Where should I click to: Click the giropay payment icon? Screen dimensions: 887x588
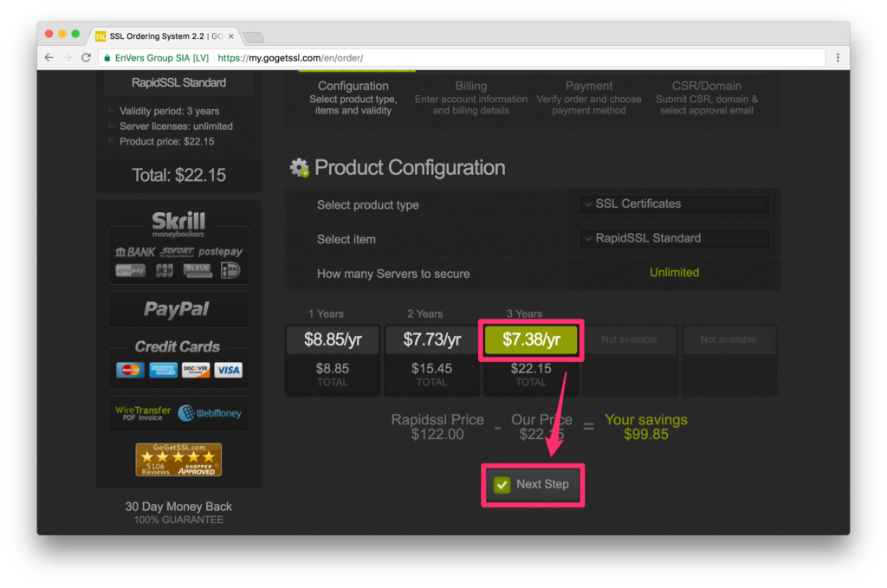tap(131, 270)
